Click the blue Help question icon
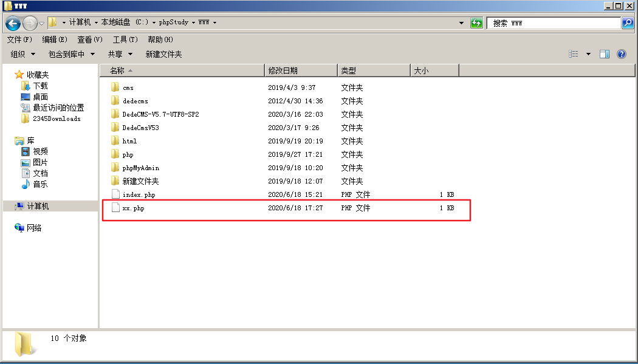Image resolution: width=638 pixels, height=364 pixels. click(x=622, y=54)
